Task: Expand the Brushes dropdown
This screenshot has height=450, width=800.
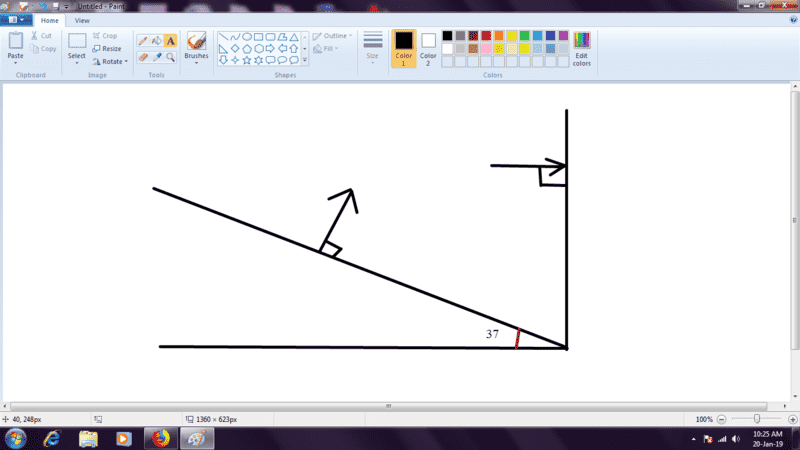Action: [196, 62]
